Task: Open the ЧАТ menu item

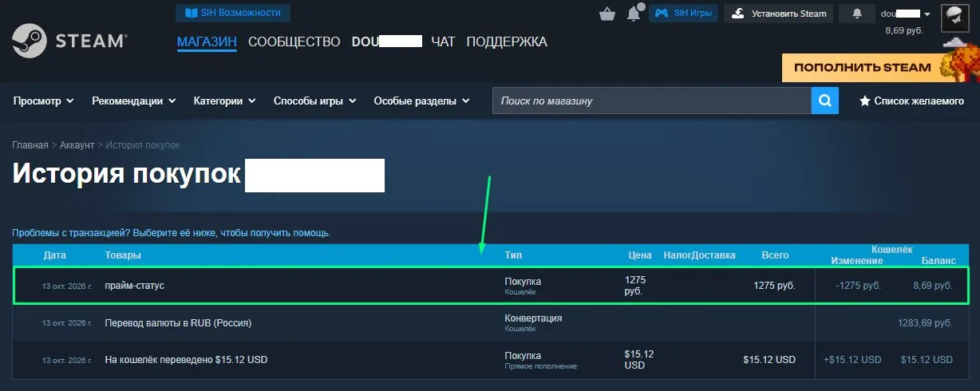Action: pos(443,41)
